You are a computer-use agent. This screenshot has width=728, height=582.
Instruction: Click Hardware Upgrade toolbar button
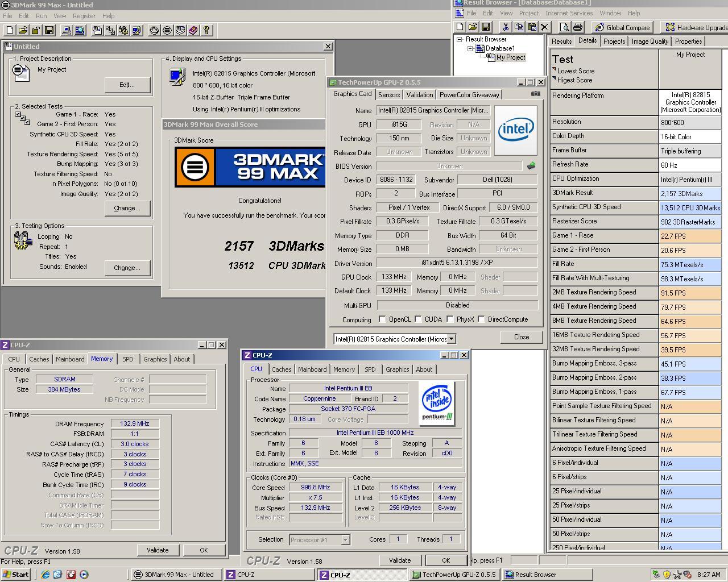point(696,27)
